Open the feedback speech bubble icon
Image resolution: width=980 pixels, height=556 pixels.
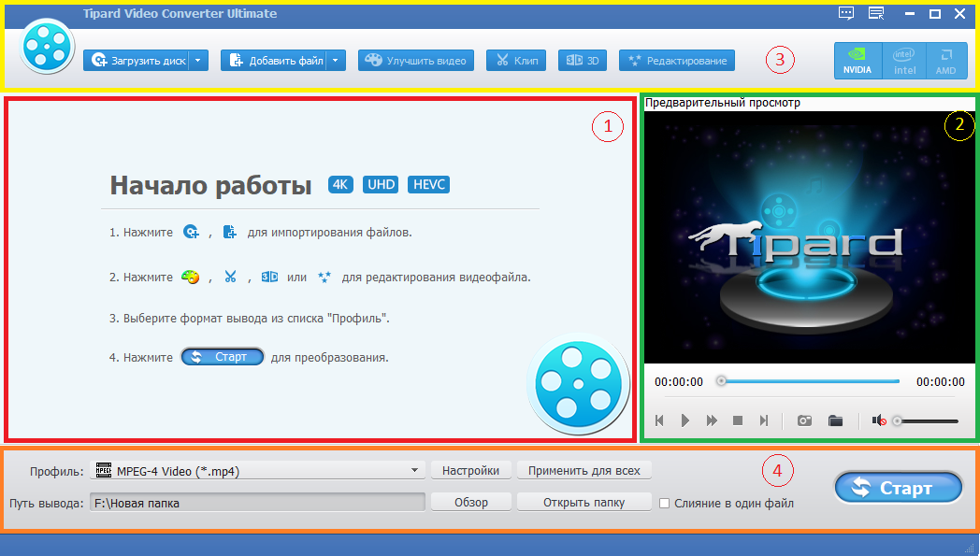[846, 13]
